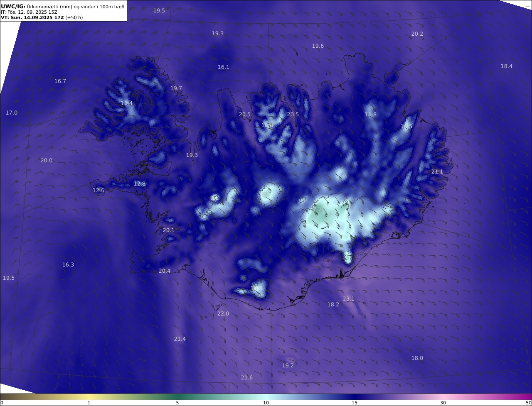Click the 16.7 value label
Image resolution: width=532 pixels, height=406 pixels.
(60, 81)
